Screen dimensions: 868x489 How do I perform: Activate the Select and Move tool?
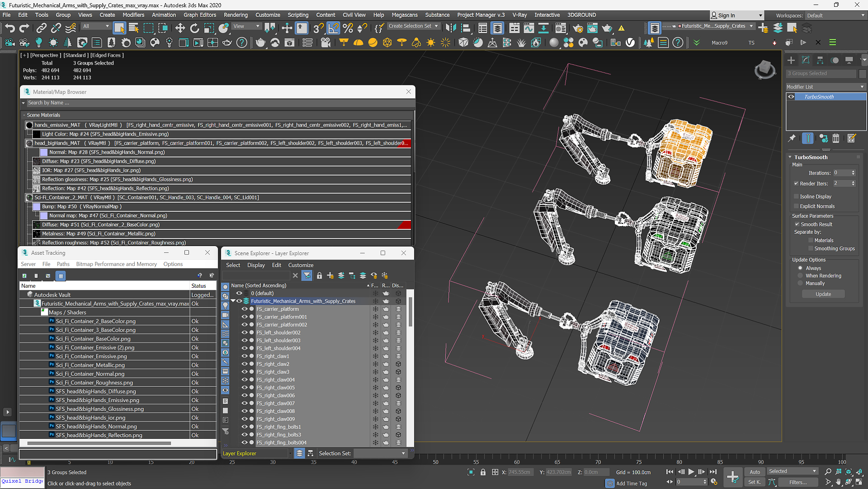180,28
